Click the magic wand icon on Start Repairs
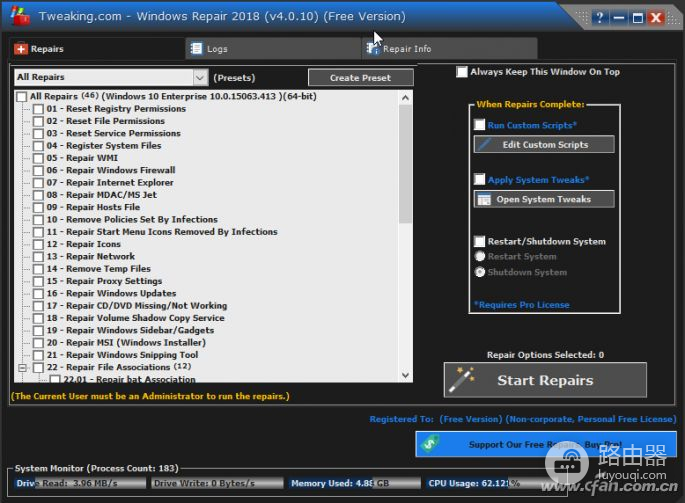685x503 pixels. tap(463, 380)
